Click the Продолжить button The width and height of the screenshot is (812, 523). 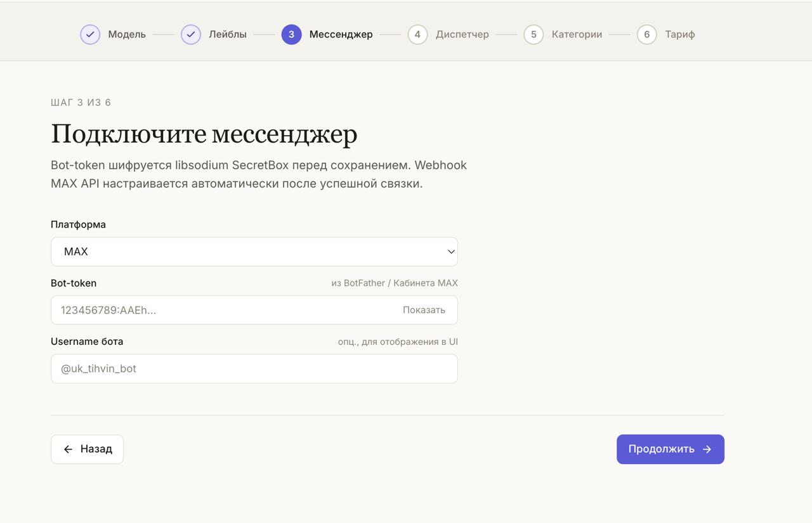click(x=671, y=449)
